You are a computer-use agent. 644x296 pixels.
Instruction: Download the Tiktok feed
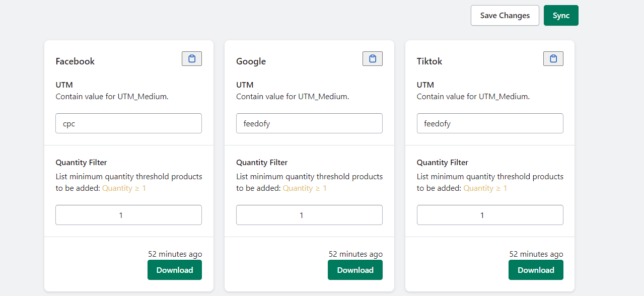(536, 270)
